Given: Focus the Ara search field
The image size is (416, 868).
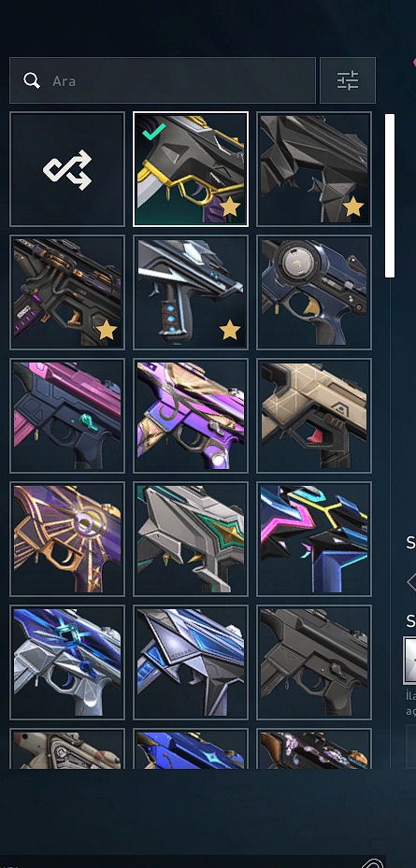Looking at the screenshot, I should pos(163,81).
